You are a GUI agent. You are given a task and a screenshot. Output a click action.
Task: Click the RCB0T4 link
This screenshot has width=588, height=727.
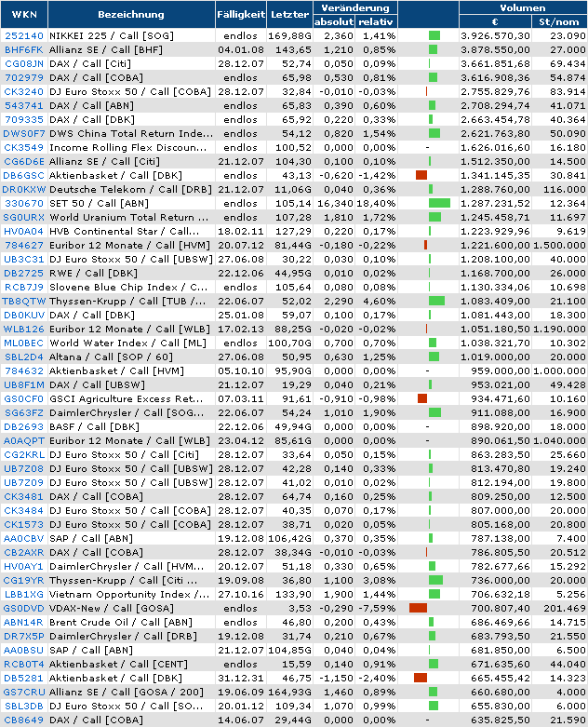click(x=23, y=664)
